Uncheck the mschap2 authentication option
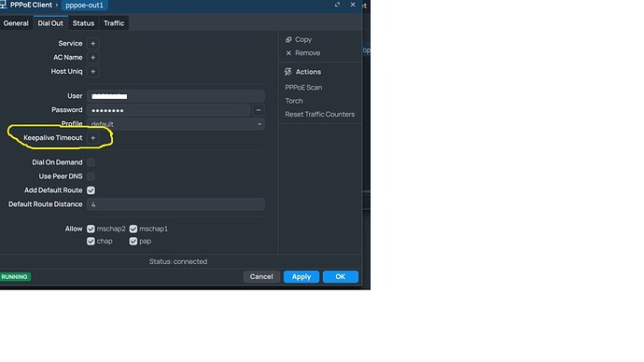This screenshot has height=362, width=644. [x=91, y=229]
